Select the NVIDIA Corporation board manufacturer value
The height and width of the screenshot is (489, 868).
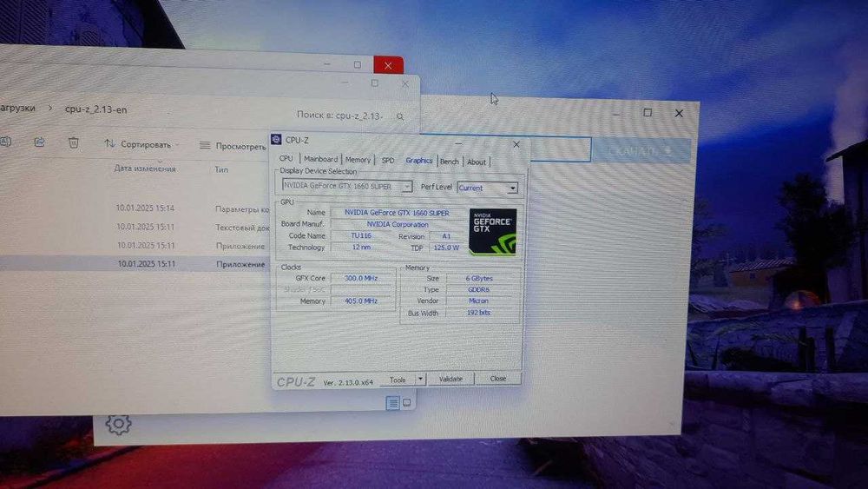(397, 224)
